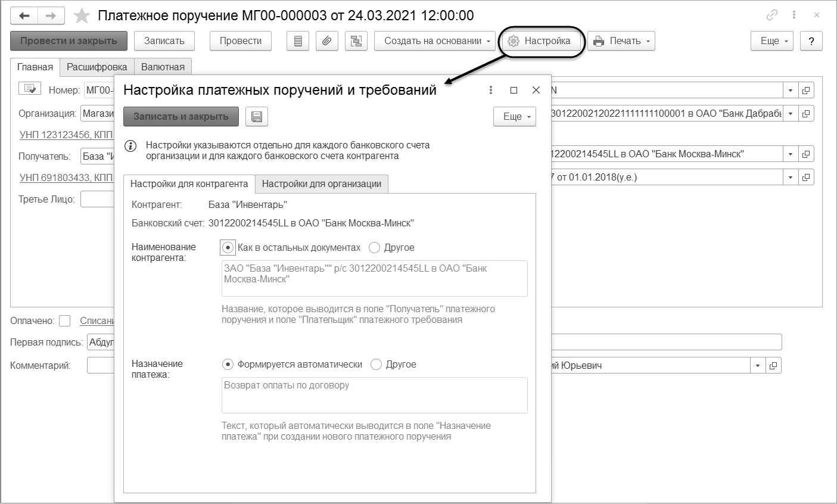Open the three-dot menu of main window
This screenshot has height=504, width=837.
(794, 15)
